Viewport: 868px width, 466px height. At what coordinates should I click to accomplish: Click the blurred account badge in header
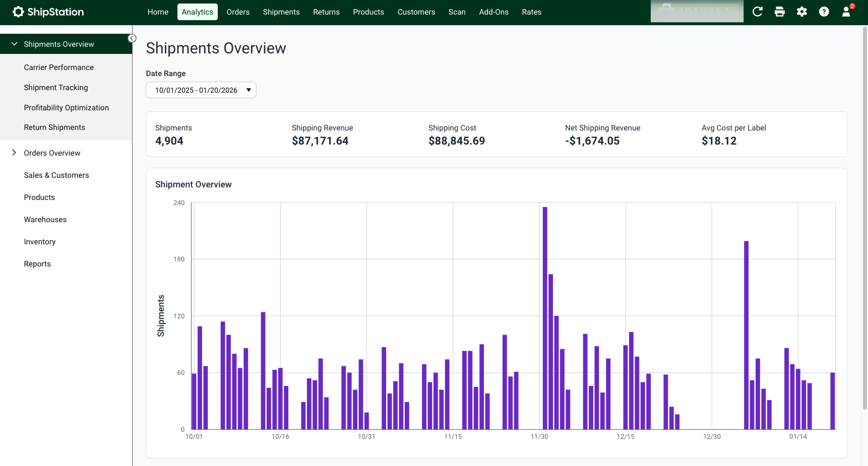pos(697,12)
